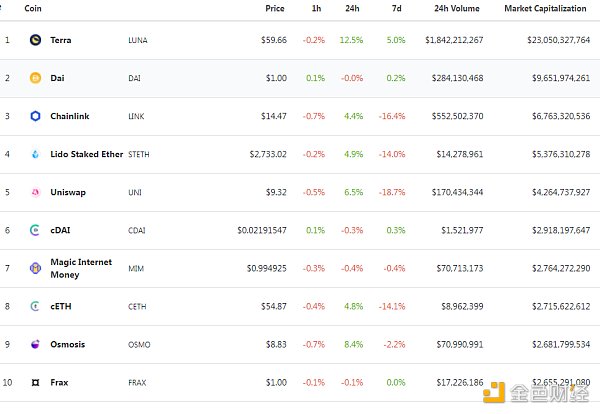Open the Chainlink coin name link
The height and width of the screenshot is (414, 600).
[x=69, y=116]
